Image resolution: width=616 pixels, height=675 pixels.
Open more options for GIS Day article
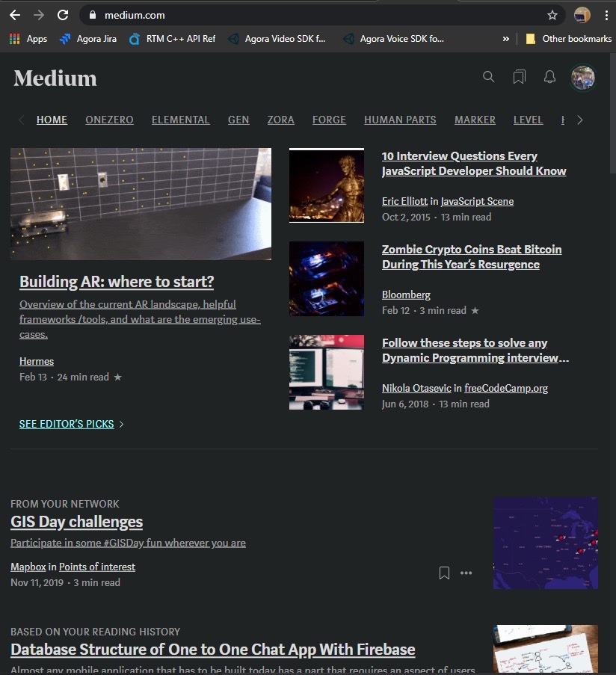pyautogui.click(x=466, y=573)
